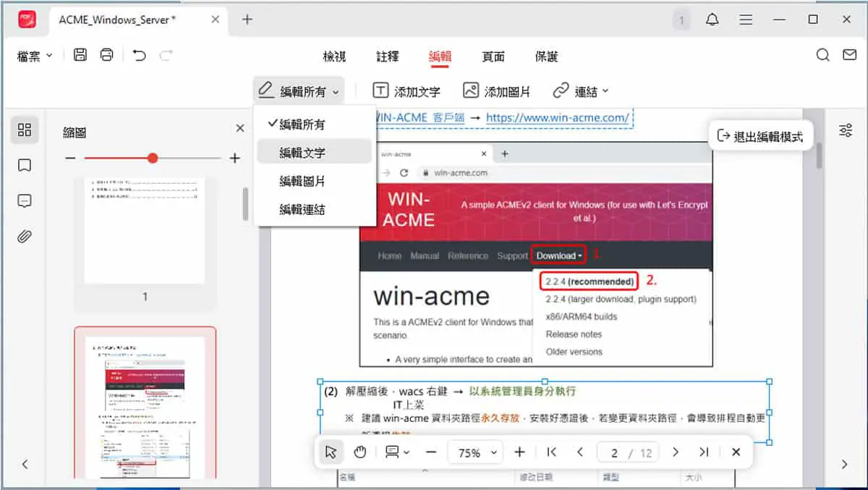Open the search magnifier icon
Screen dimensions: 868x490
click(822, 55)
